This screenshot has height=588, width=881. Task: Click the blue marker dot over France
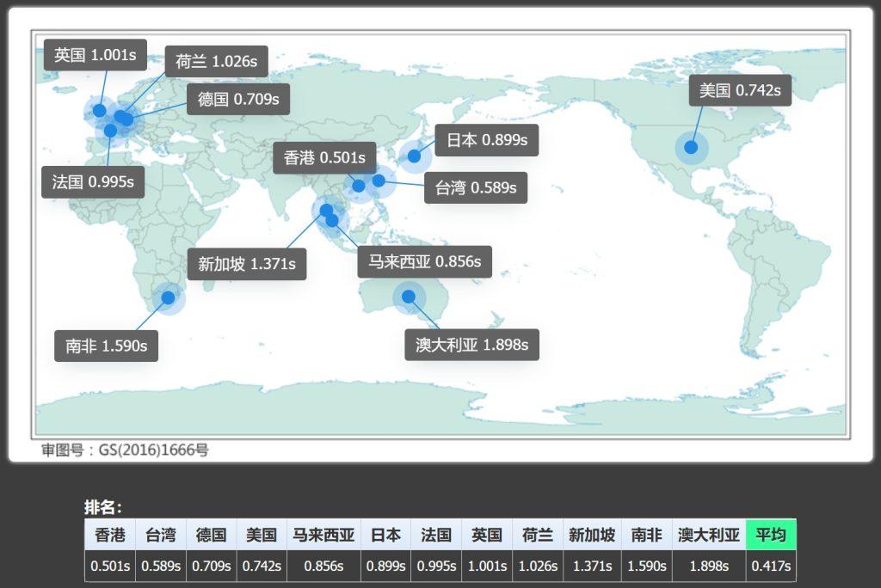[x=110, y=131]
